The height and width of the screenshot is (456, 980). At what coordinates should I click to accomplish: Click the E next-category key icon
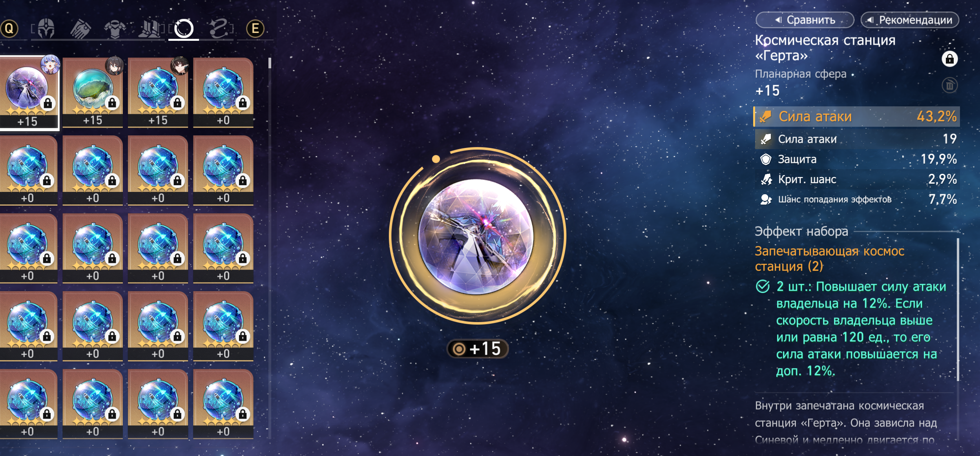click(255, 29)
